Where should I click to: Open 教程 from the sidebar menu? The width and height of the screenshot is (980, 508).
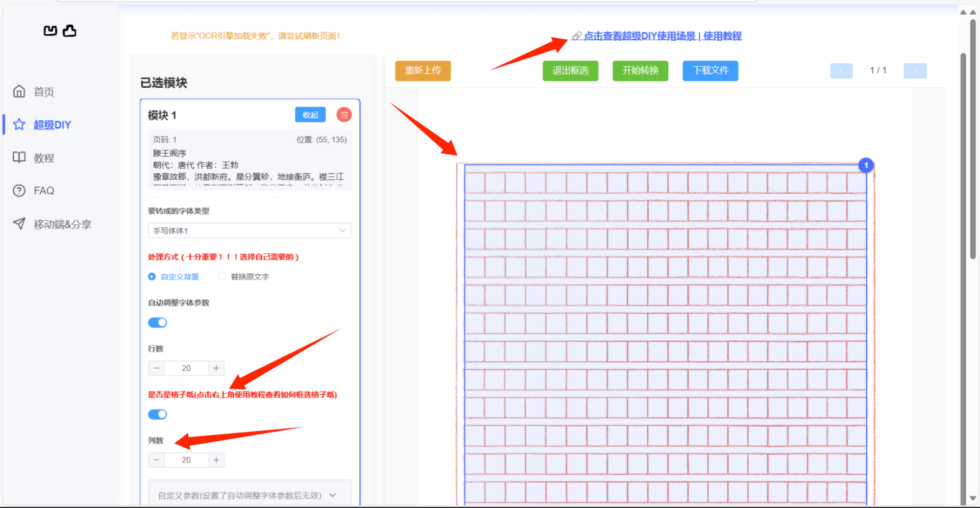(43, 158)
